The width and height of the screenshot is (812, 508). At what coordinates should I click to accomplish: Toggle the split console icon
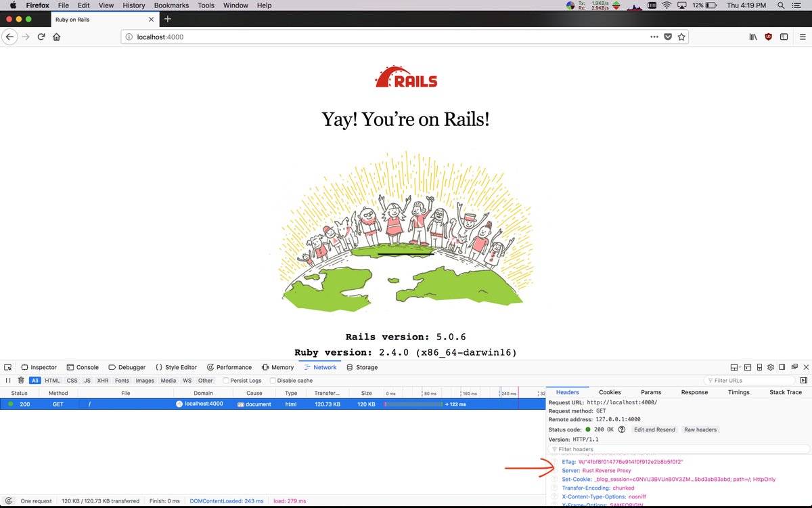click(748, 367)
